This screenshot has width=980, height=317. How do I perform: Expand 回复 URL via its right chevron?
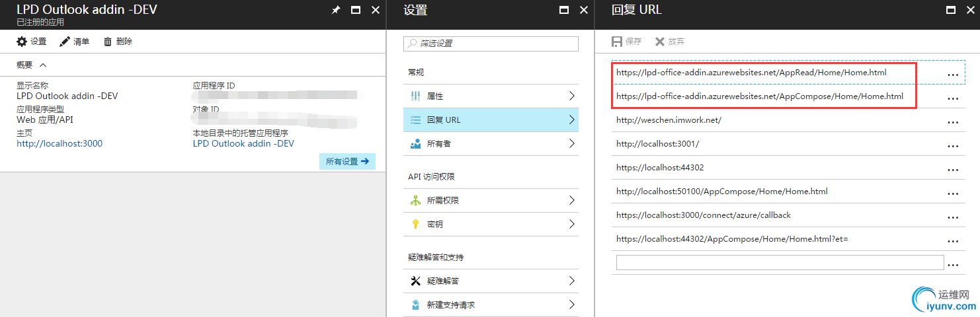[571, 120]
